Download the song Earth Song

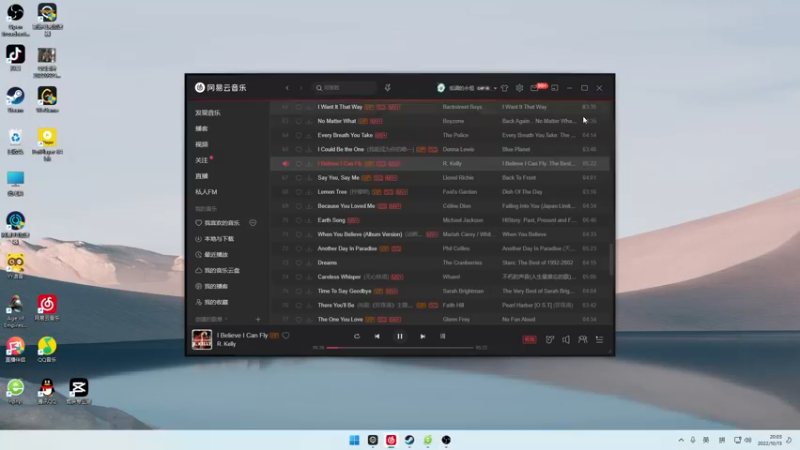[309, 220]
